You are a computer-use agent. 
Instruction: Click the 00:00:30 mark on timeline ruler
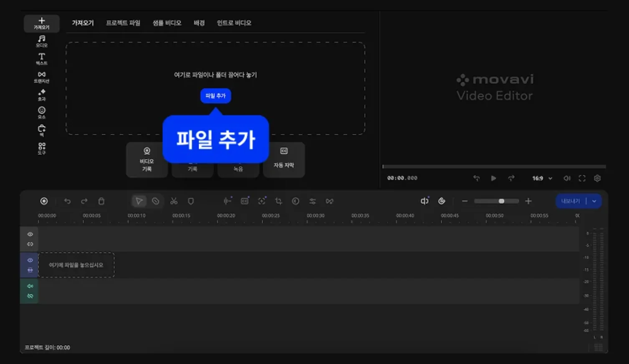(316, 216)
